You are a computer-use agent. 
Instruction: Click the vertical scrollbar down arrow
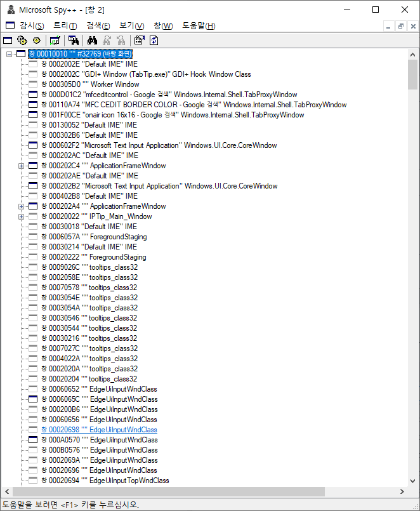413,481
